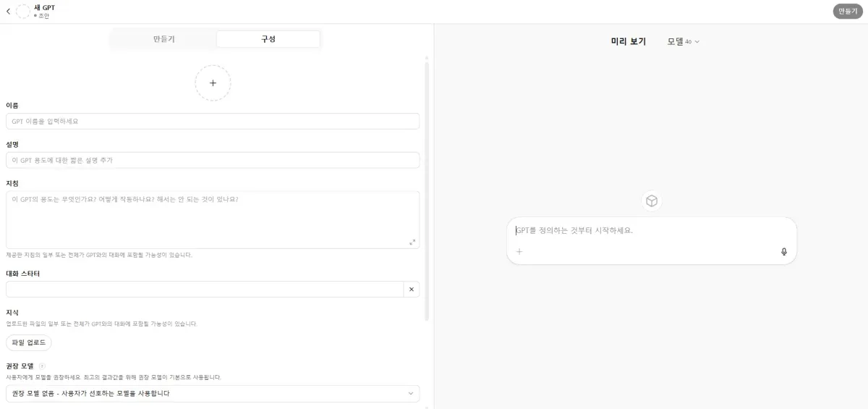
Task: Click the 설명 input field
Action: click(213, 160)
